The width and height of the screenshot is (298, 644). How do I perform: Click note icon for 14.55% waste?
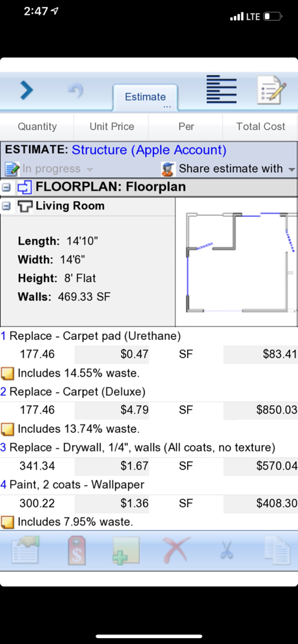tap(7, 374)
